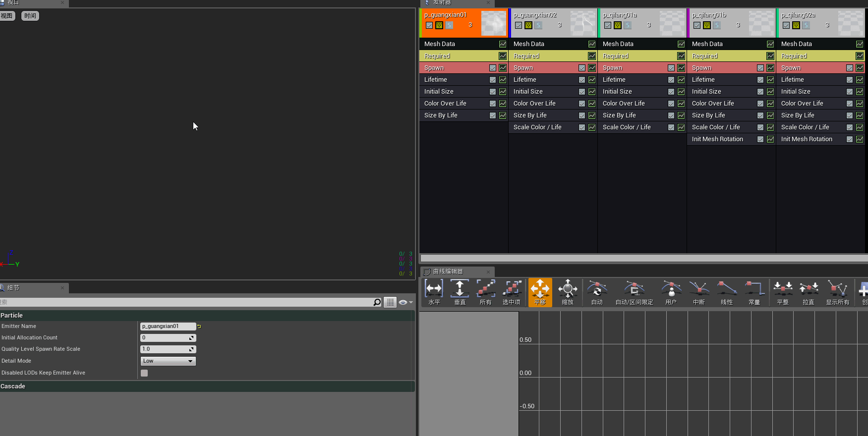
Task: Send p_guangxian01 Spawn to curve editor
Action: pyautogui.click(x=503, y=68)
